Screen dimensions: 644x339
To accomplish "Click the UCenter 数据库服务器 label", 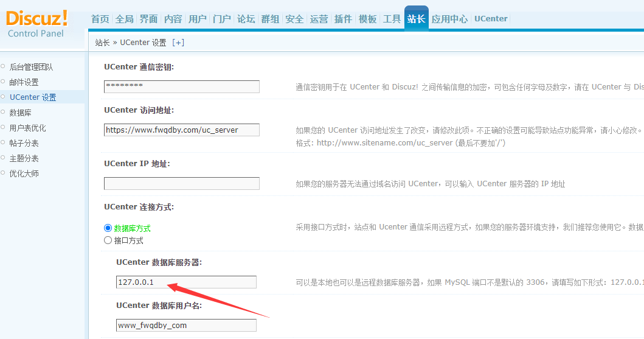I will pyautogui.click(x=159, y=262).
